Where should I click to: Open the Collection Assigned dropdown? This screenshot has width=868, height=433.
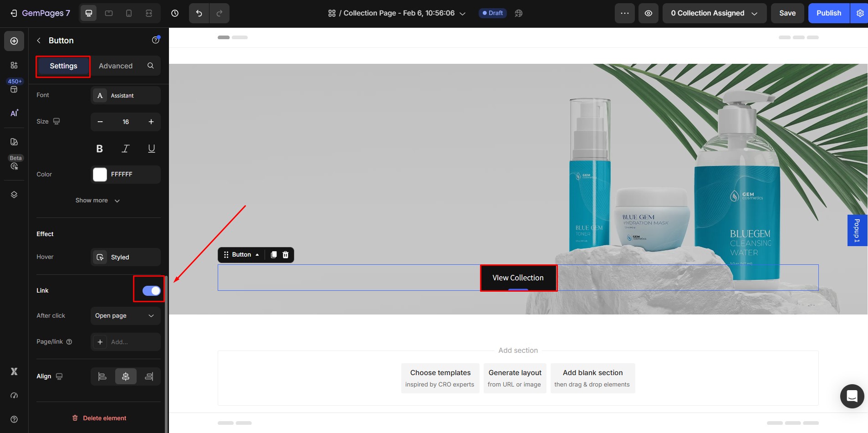(714, 13)
